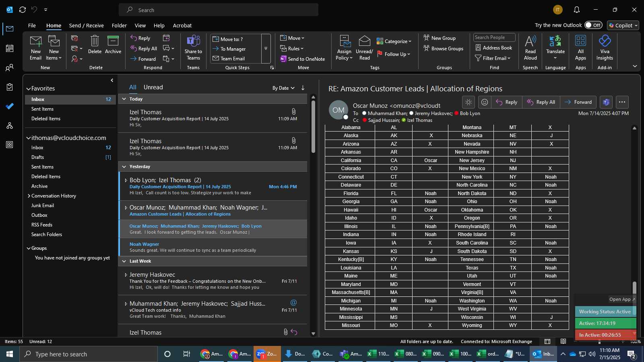Viewport: 644px width, 362px height.
Task: Click Task View icon on taskbar
Action: point(186,354)
